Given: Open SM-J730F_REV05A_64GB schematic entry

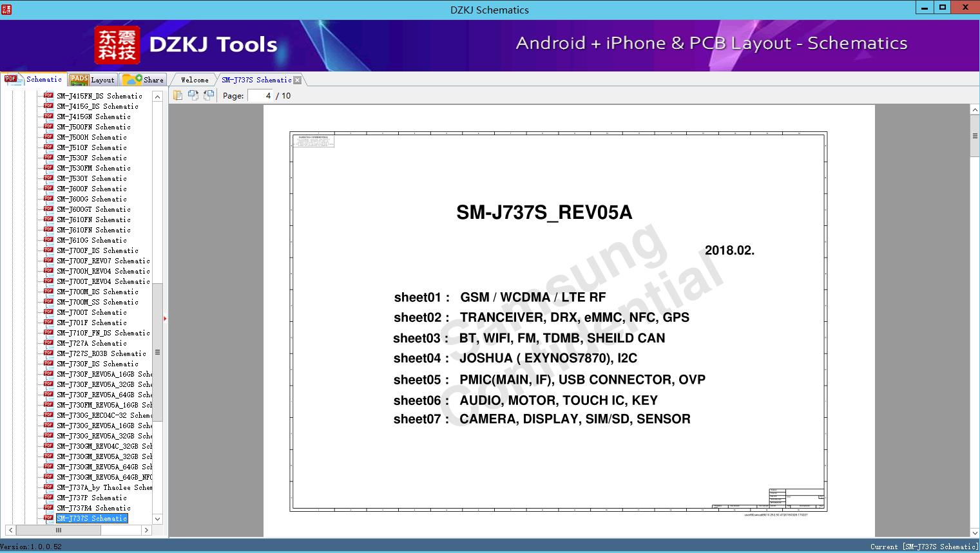Looking at the screenshot, I should click(x=104, y=395).
